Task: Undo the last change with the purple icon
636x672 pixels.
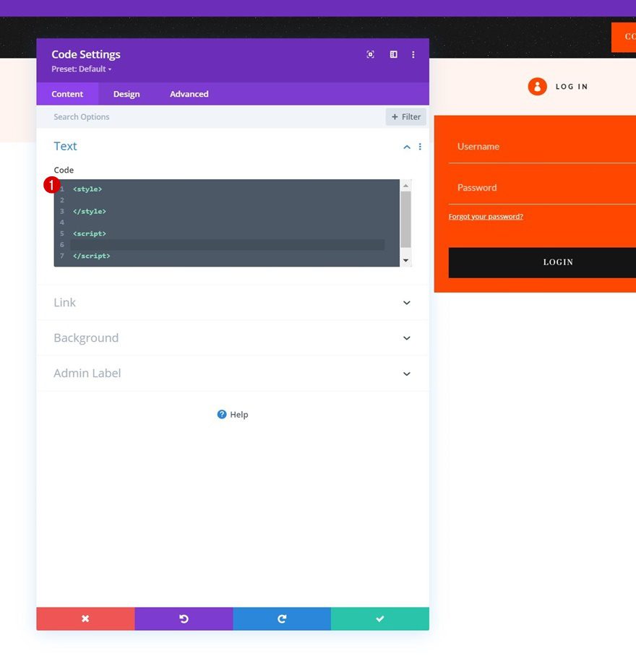Action: 184,619
